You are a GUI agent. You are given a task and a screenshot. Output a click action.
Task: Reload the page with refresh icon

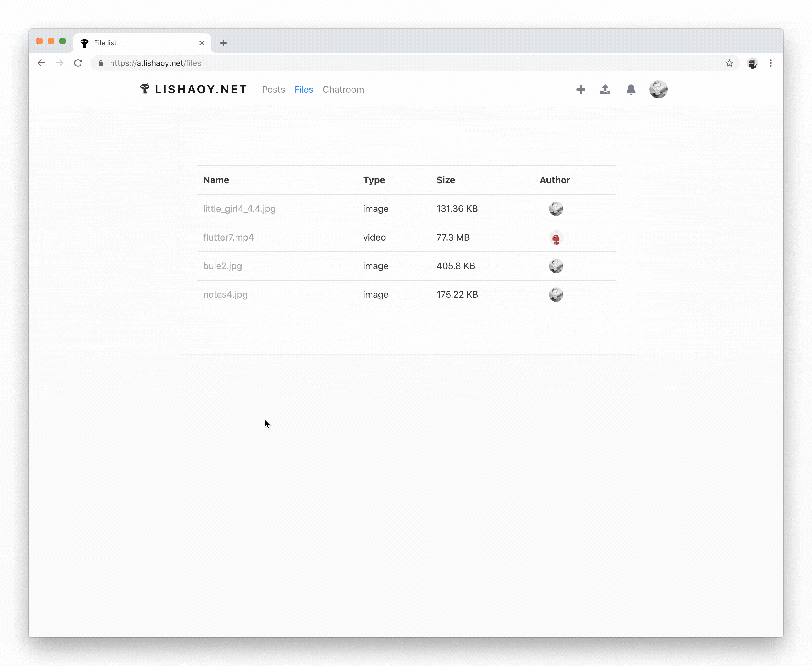pos(78,63)
